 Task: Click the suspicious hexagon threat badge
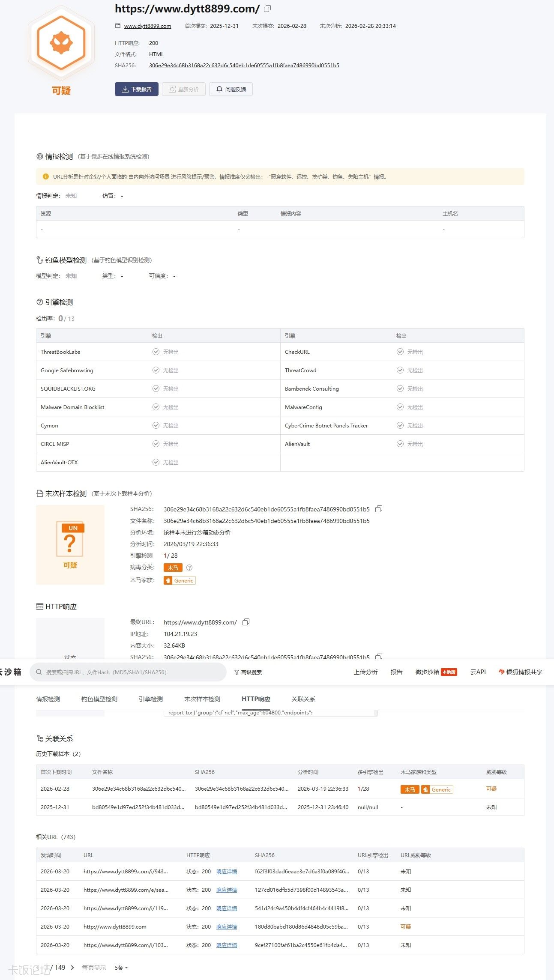61,43
